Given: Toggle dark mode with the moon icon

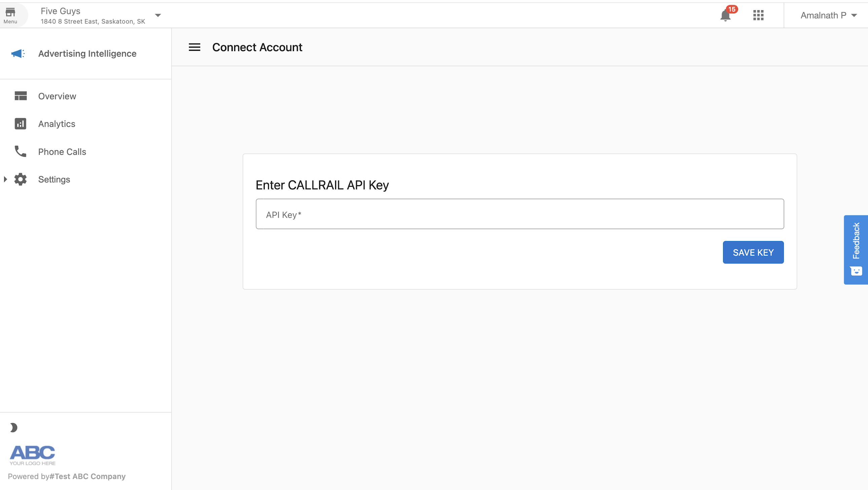Looking at the screenshot, I should coord(13,427).
